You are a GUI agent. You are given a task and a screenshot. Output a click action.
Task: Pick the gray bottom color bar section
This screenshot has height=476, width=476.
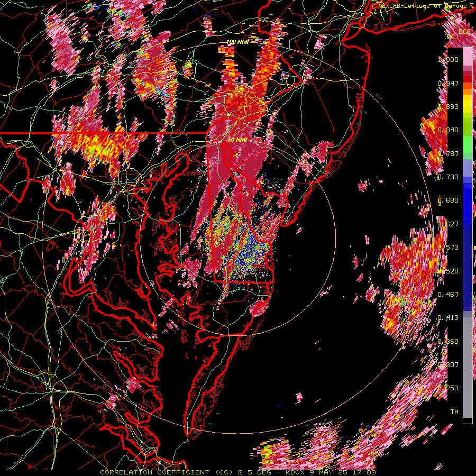(467, 368)
